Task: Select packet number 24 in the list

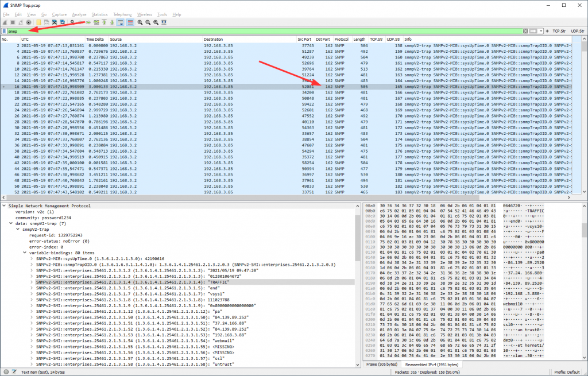Action: (x=287, y=110)
